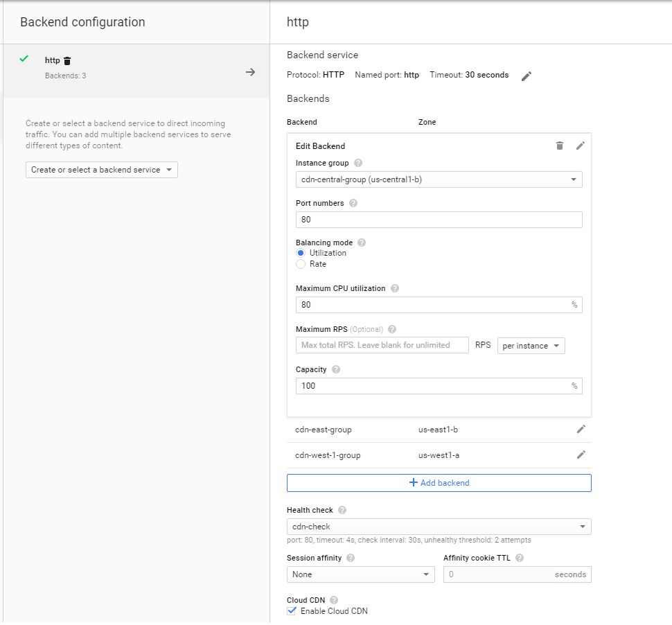
Task: Delete the http backend service via trash icon
Action: (x=67, y=61)
